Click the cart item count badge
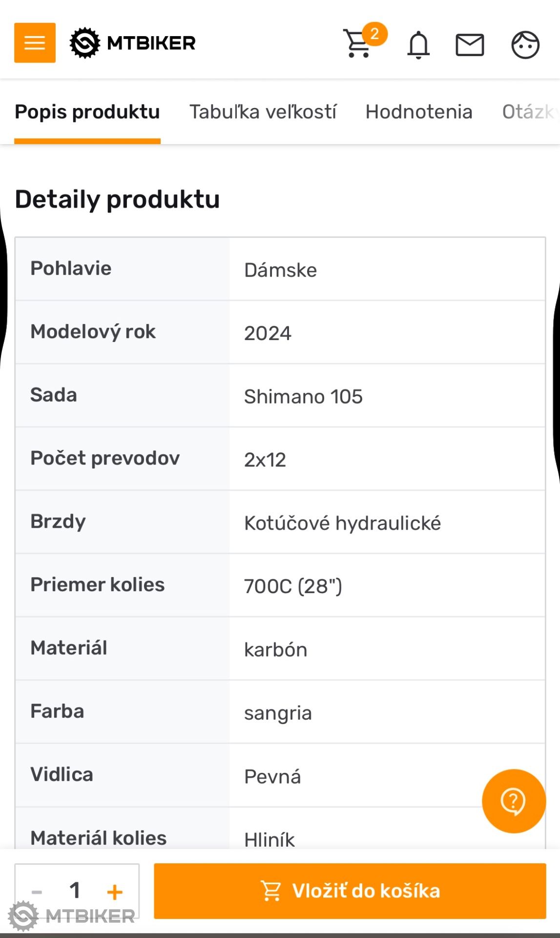Image resolution: width=560 pixels, height=938 pixels. pos(374,34)
